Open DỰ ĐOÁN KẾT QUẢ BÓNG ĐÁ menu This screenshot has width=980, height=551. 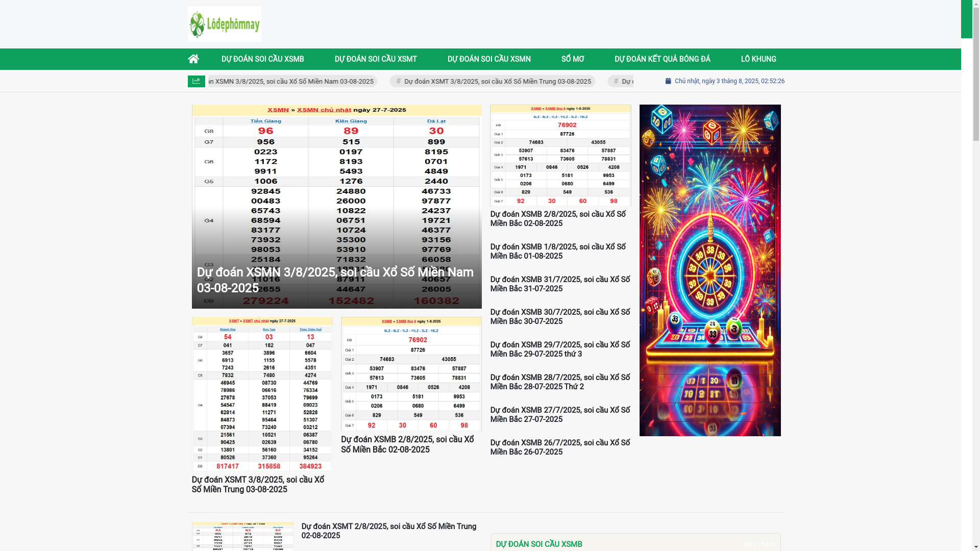[662, 59]
